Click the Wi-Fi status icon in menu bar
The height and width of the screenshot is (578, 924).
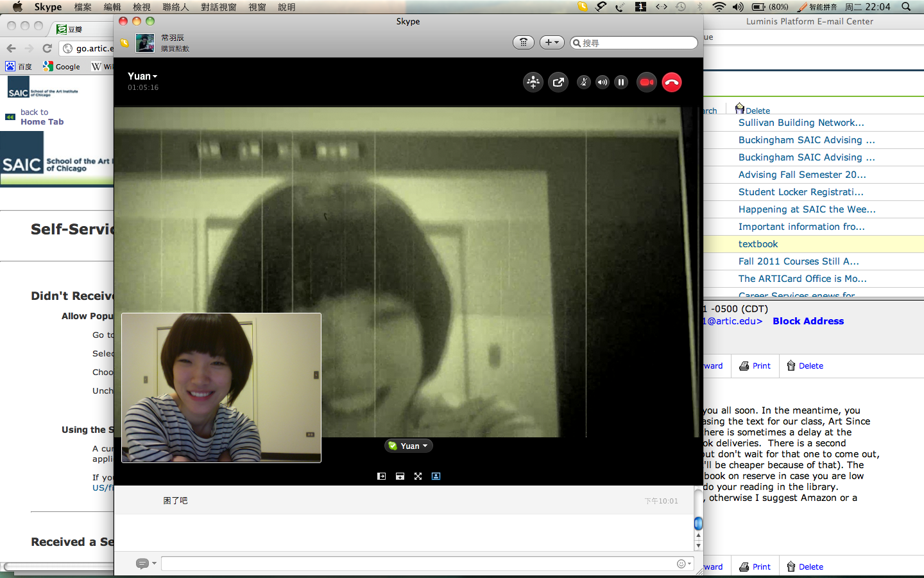719,6
